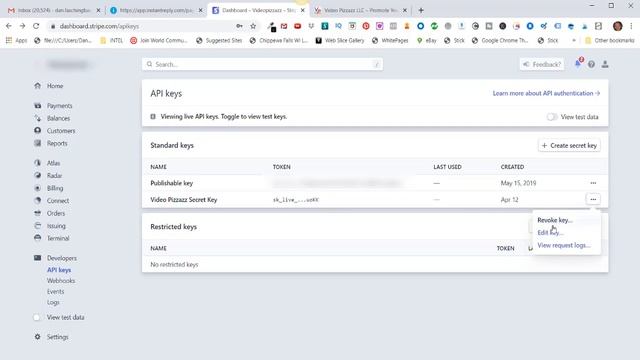Click the Orders icon in sidebar
The image size is (640, 360).
38,213
